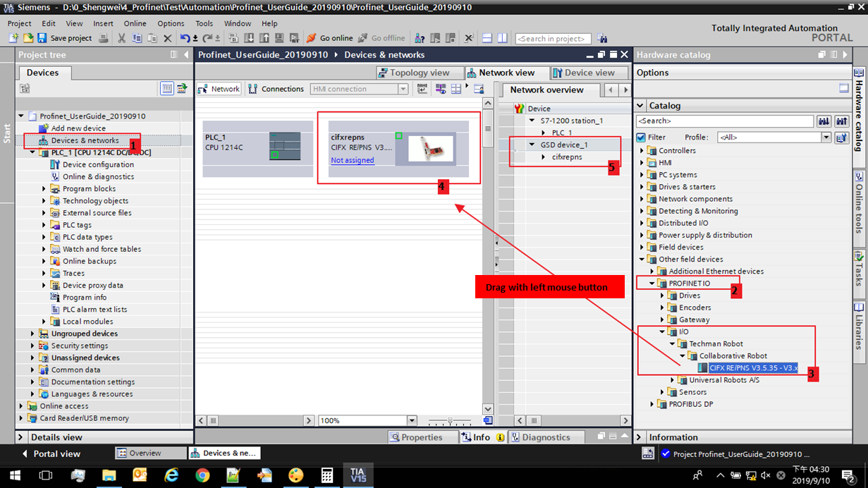The image size is (868, 488).
Task: Expand the Universal Robots A/S folder
Action: point(673,380)
